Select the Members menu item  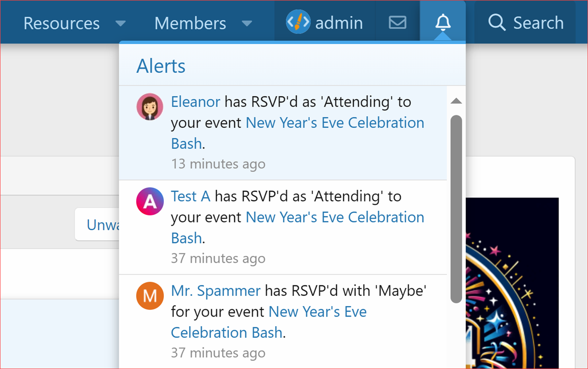click(190, 23)
